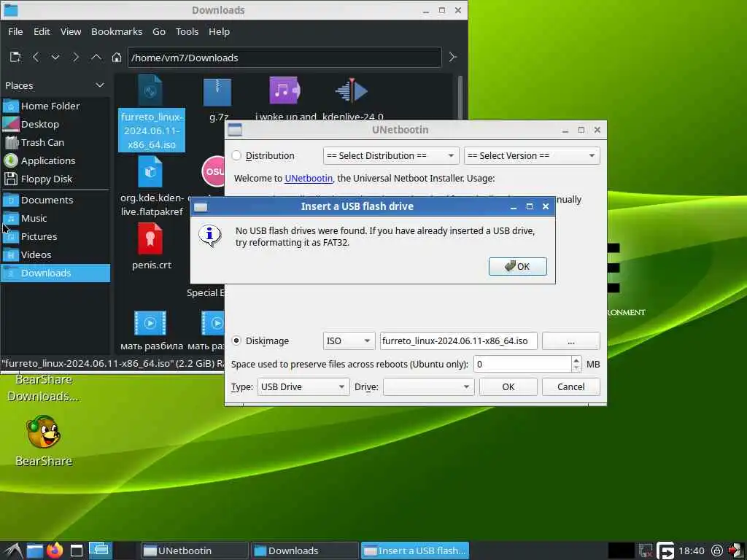747x560 pixels.
Task: Select the penis.crt certificate file icon
Action: click(150, 239)
